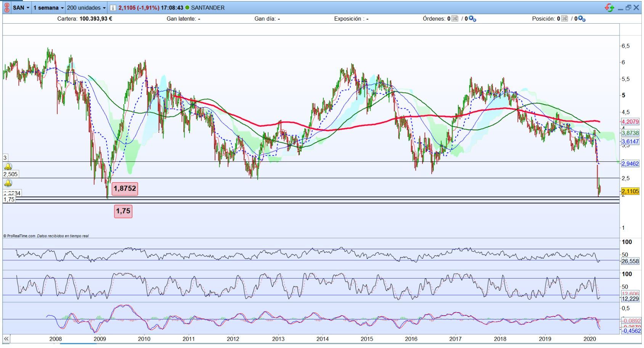Image resolution: width=644 pixels, height=348 pixels.
Task: Click the blue price label 2,9462
Action: [x=630, y=163]
